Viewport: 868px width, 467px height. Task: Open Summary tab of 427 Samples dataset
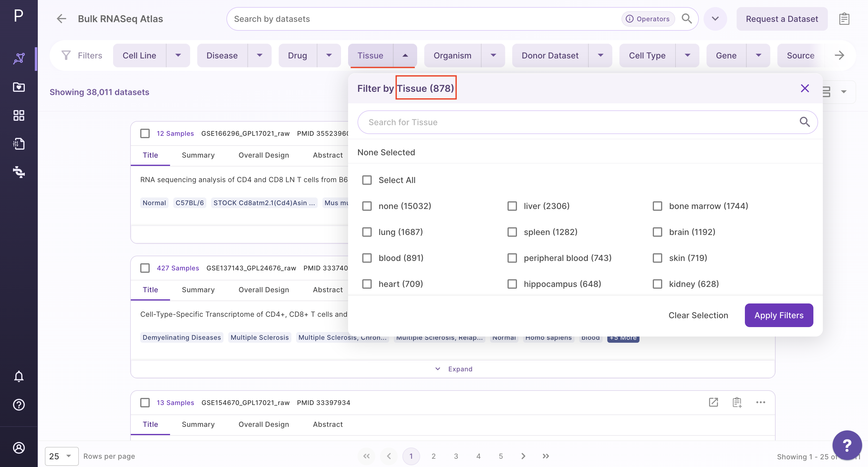coord(198,290)
